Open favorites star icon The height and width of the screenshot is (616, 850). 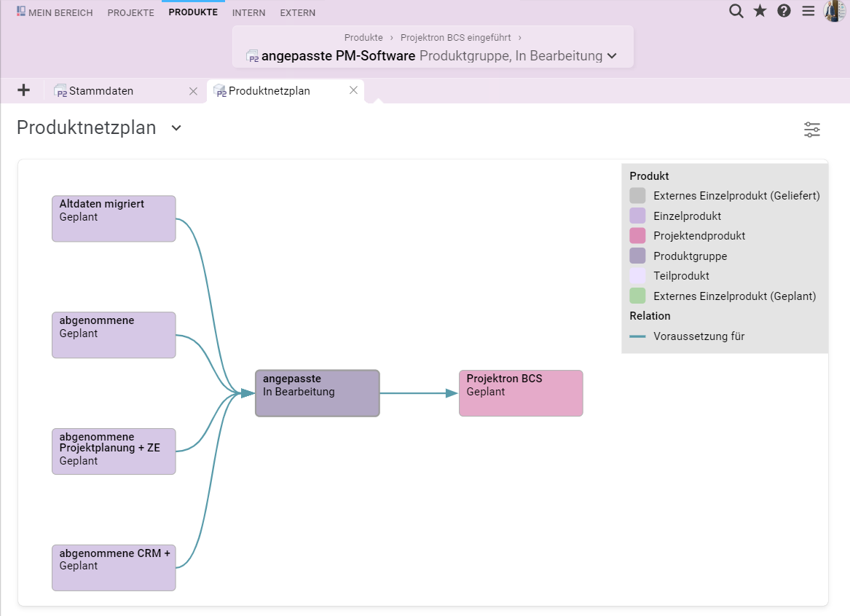[x=760, y=11]
